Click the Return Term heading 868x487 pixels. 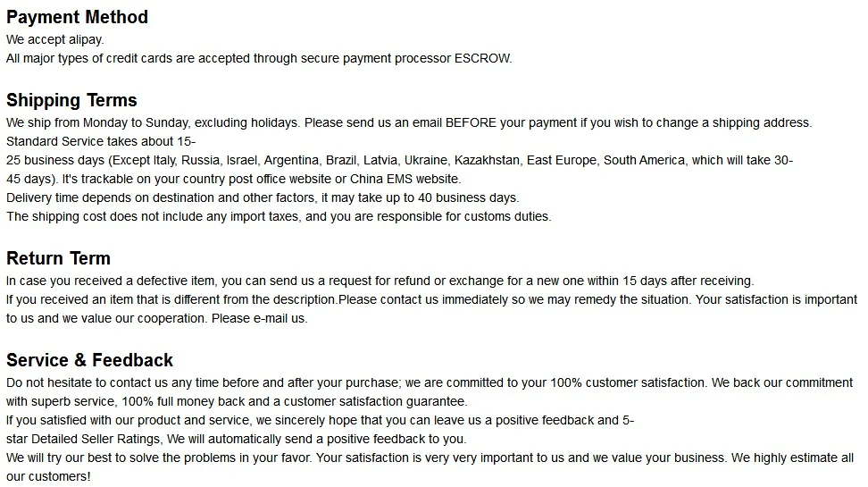pyautogui.click(x=58, y=258)
